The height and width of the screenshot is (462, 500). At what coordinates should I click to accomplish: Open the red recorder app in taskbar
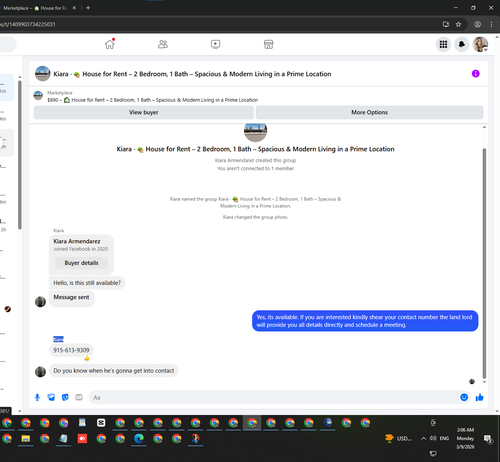tap(82, 438)
